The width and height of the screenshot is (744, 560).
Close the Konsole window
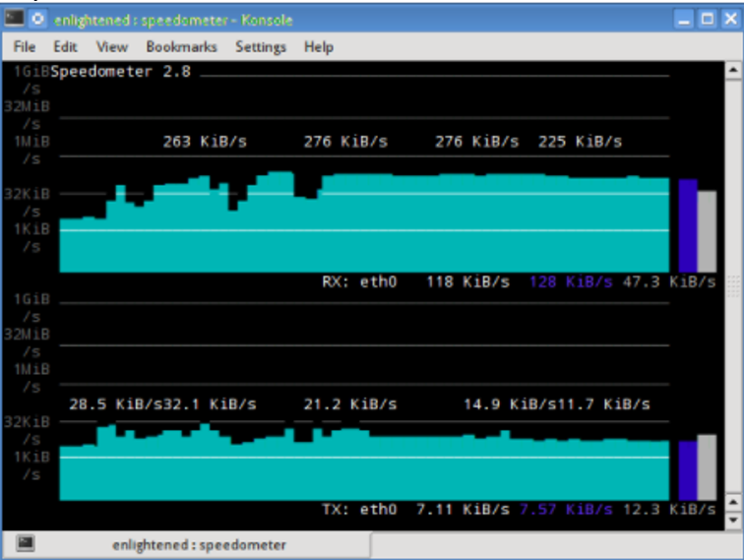[729, 19]
